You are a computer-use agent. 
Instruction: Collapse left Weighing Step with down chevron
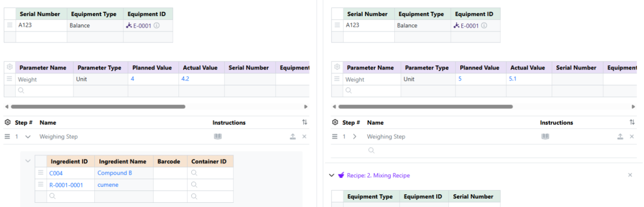click(28, 137)
